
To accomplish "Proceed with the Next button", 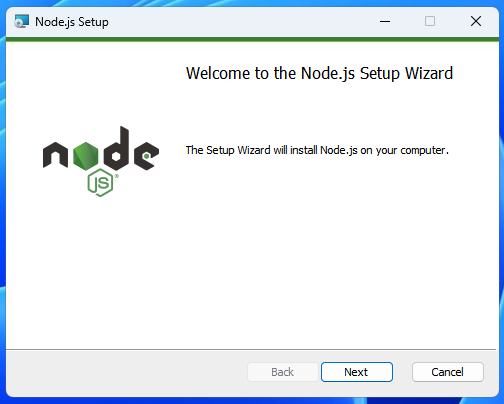I will pyautogui.click(x=357, y=372).
